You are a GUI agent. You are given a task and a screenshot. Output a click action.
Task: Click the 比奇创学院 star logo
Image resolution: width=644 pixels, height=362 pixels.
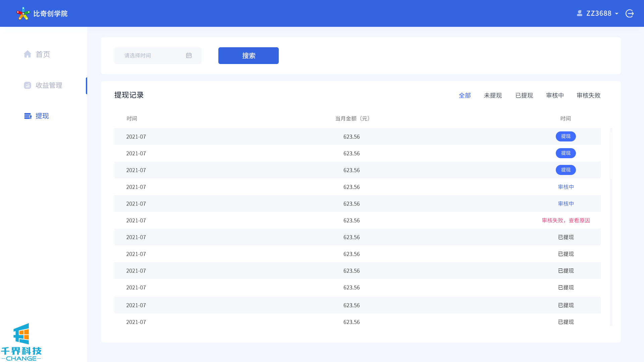[x=23, y=13]
